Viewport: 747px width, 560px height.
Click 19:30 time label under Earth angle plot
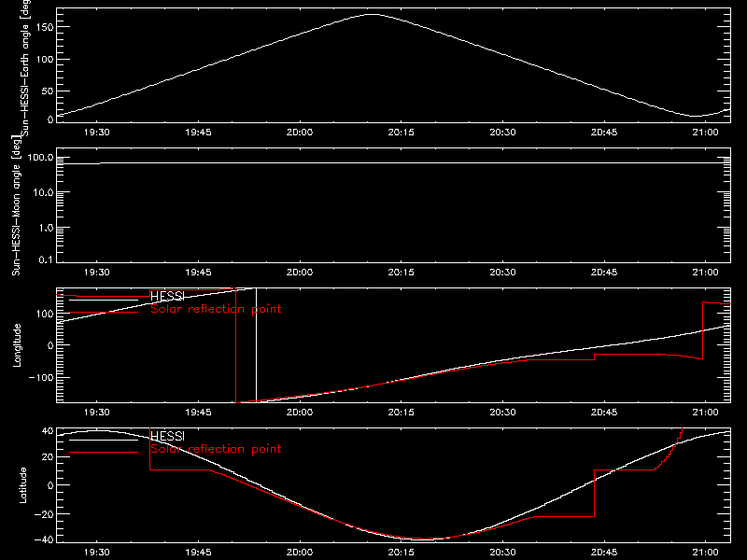coord(97,133)
